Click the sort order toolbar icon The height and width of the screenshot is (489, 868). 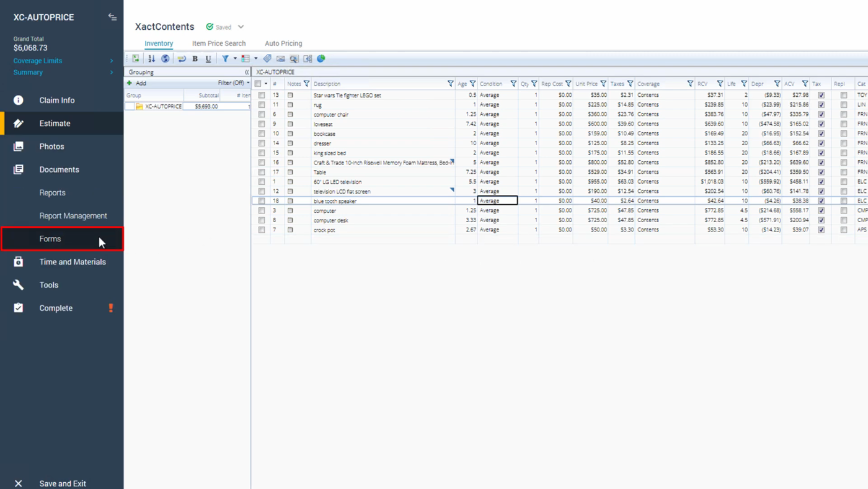pyautogui.click(x=151, y=58)
